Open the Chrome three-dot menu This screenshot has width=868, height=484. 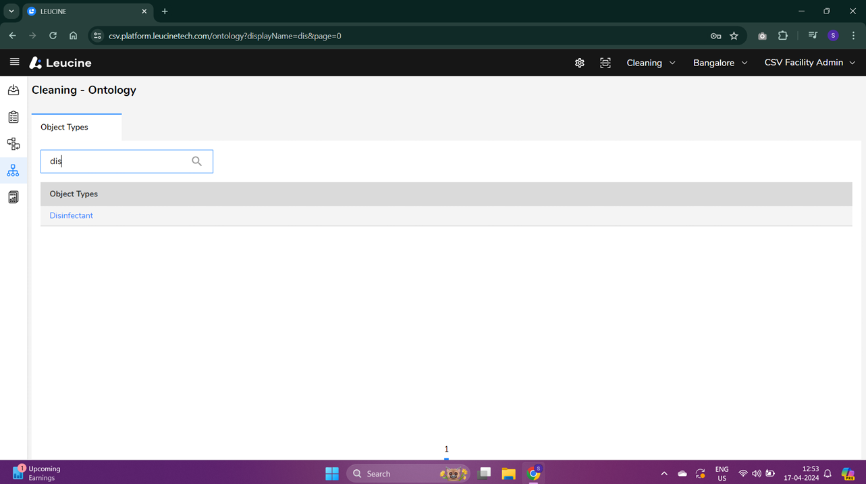click(x=855, y=36)
